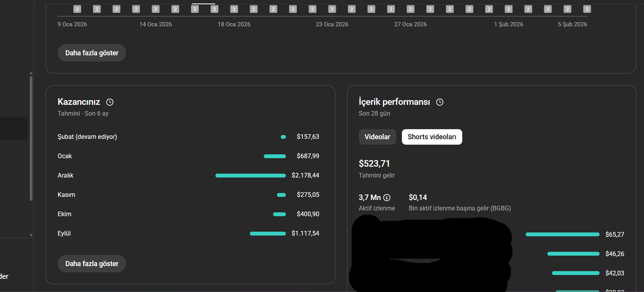Viewport: 644px width, 292px height.
Task: Click the clock icon beside İçerik performansı
Action: [440, 102]
